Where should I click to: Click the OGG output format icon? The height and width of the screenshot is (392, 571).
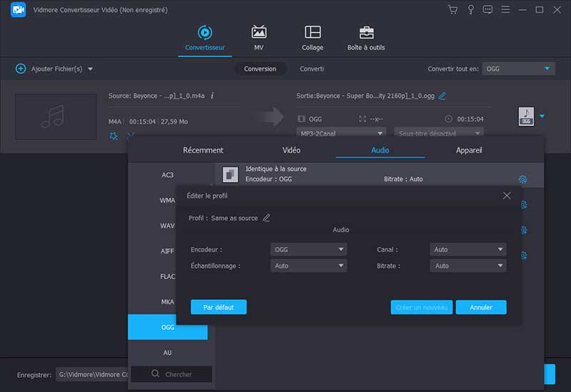click(526, 116)
